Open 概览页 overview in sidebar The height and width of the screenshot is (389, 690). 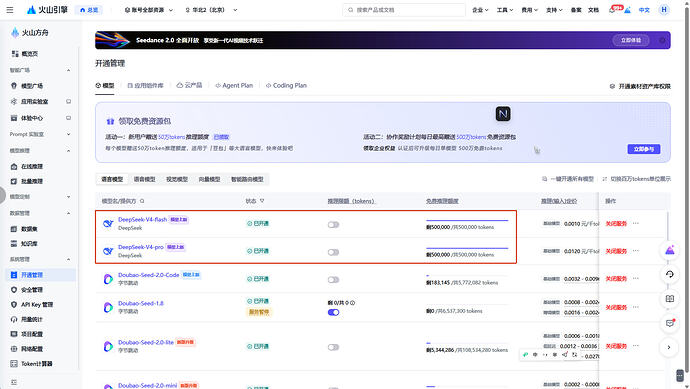click(x=25, y=54)
